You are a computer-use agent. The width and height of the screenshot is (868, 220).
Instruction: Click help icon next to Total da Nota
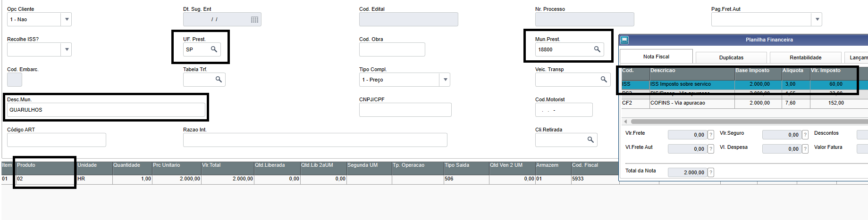click(x=711, y=172)
